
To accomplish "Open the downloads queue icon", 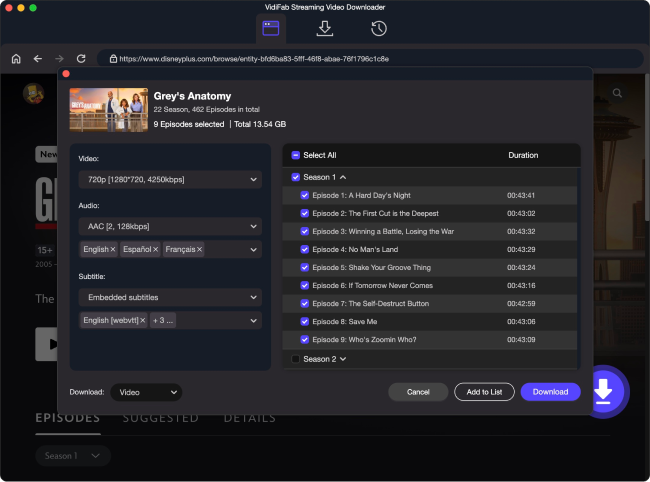I will pos(325,29).
